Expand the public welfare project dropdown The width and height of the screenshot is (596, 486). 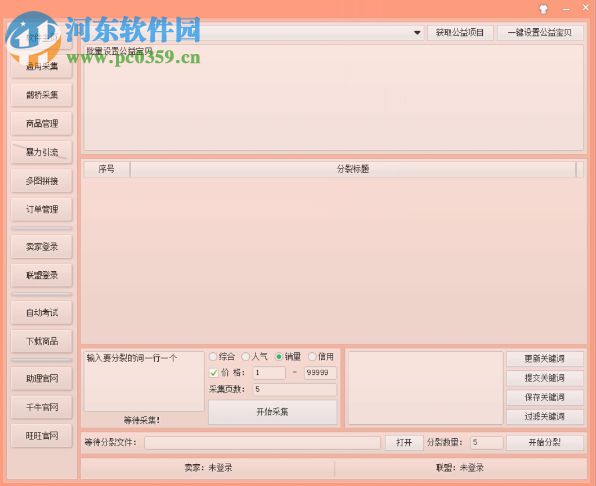pyautogui.click(x=417, y=33)
